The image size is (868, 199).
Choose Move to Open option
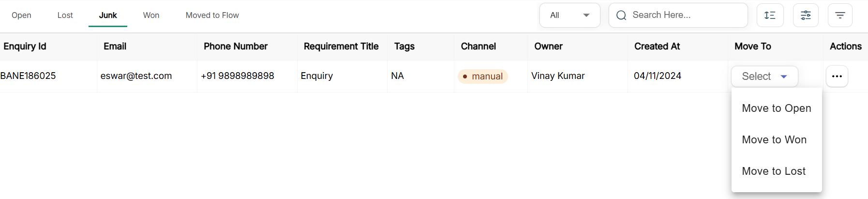[x=776, y=108]
